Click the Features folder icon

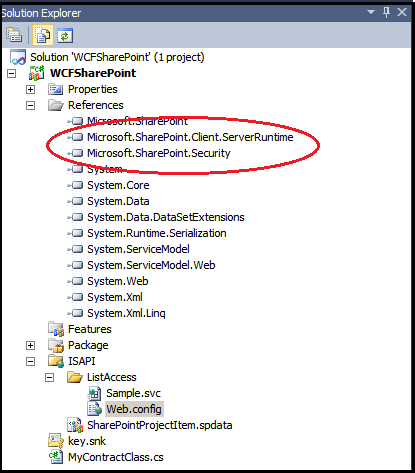click(56, 329)
